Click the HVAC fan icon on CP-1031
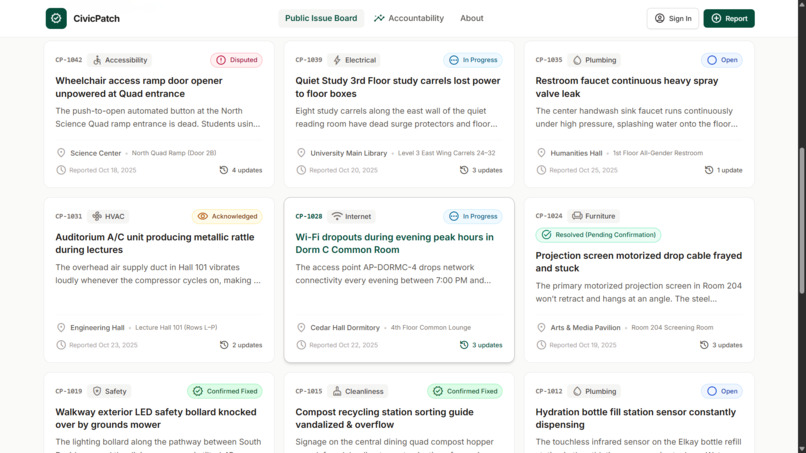The image size is (806, 453). pos(97,216)
